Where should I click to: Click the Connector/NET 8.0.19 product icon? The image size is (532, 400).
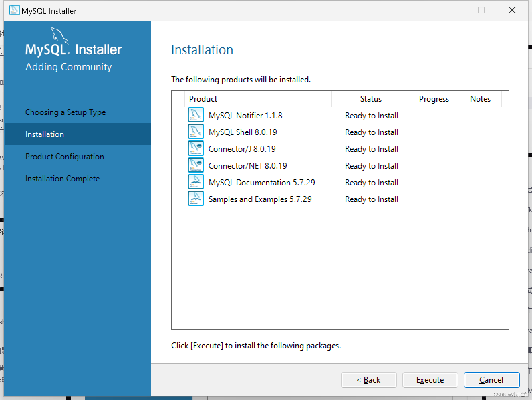pos(196,165)
